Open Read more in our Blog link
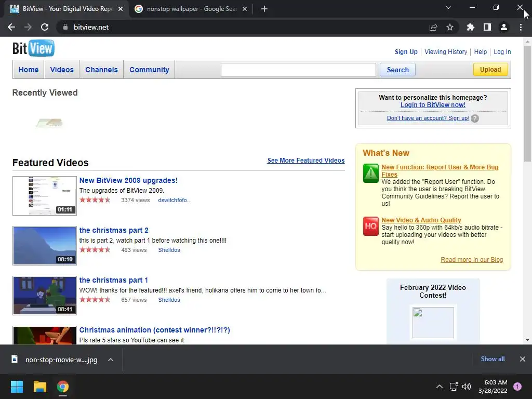This screenshot has width=532, height=399. click(x=472, y=260)
